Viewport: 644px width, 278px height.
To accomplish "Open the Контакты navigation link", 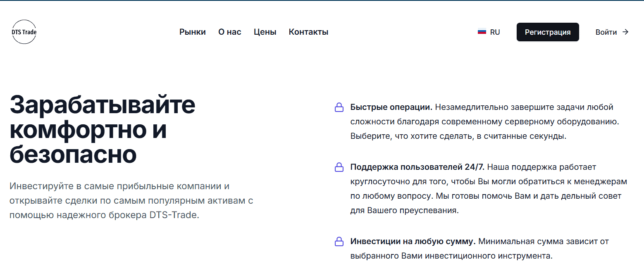I will 308,32.
